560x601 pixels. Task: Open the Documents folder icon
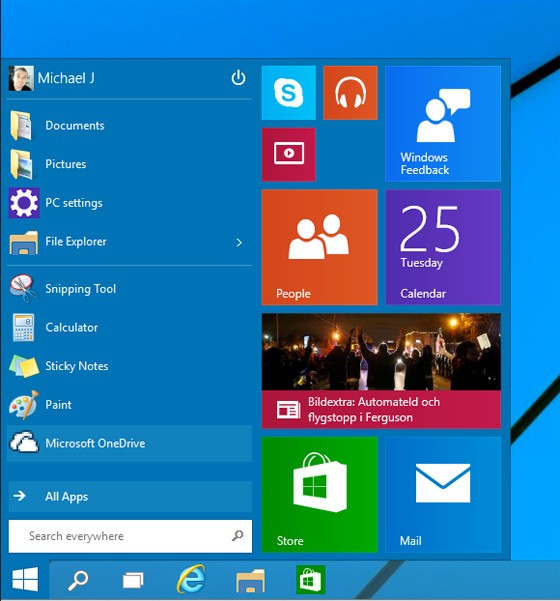pos(21,125)
